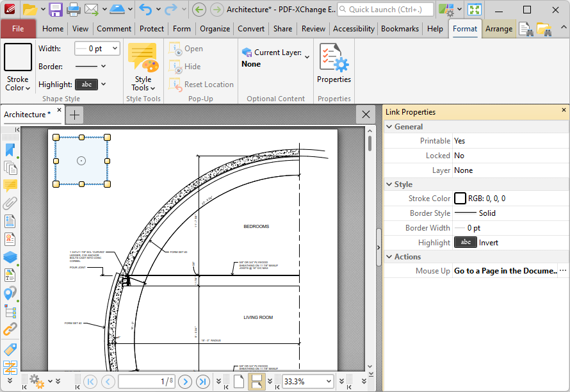Open the Comments pane from the sidebar
The height and width of the screenshot is (392, 570).
pyautogui.click(x=10, y=186)
